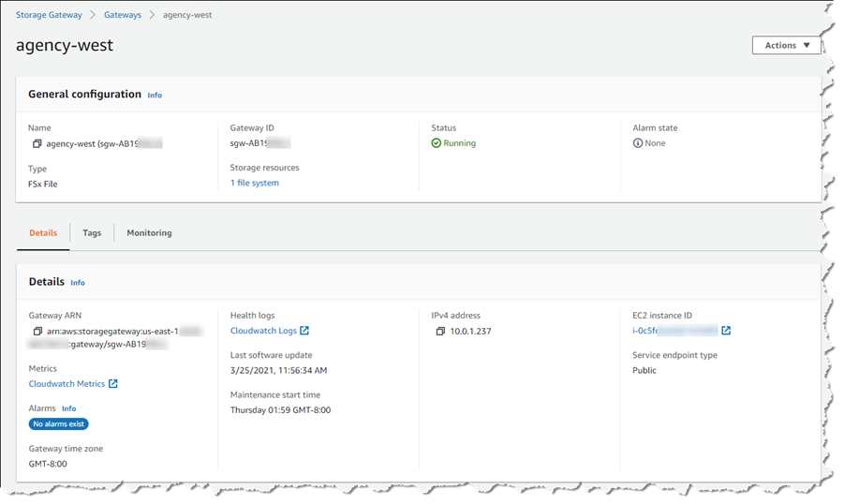Click the agency-west breadcrumb text

tap(187, 15)
